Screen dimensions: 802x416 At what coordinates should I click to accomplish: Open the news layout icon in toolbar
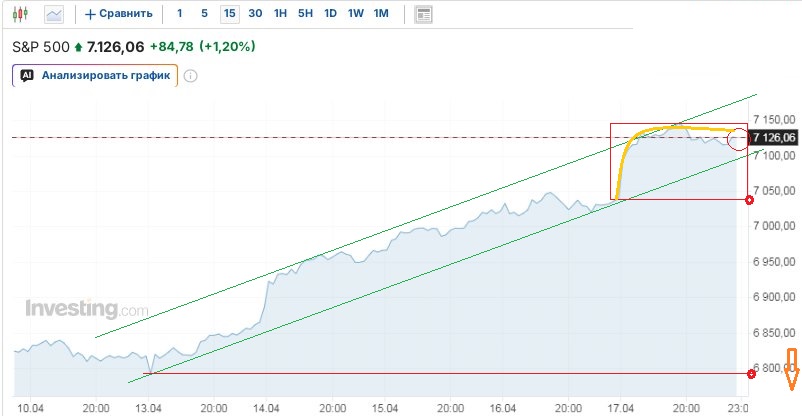click(x=423, y=14)
